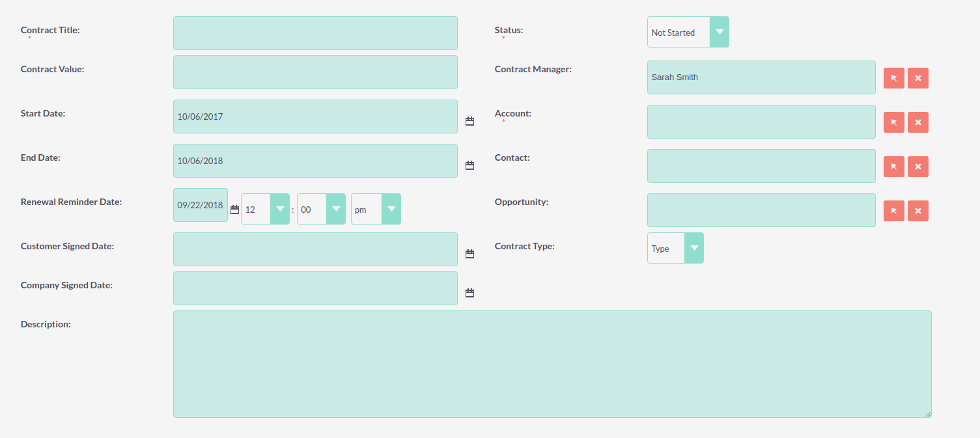Click select arrow button for Account
The width and height of the screenshot is (980, 438).
coord(893,122)
